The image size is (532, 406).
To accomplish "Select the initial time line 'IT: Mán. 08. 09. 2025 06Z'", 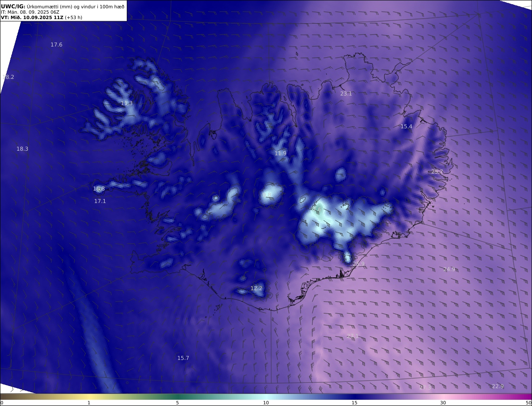I will click(x=30, y=12).
